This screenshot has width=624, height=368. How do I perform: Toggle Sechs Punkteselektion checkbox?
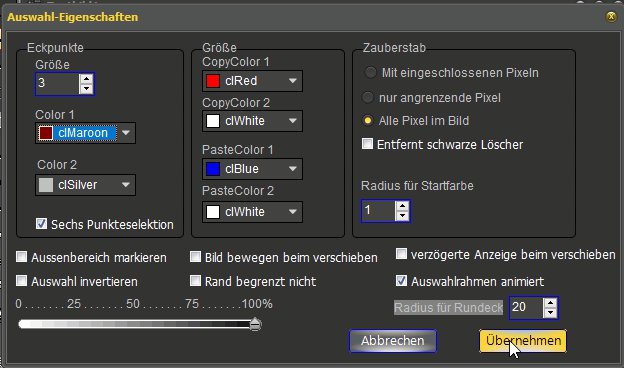pos(41,224)
